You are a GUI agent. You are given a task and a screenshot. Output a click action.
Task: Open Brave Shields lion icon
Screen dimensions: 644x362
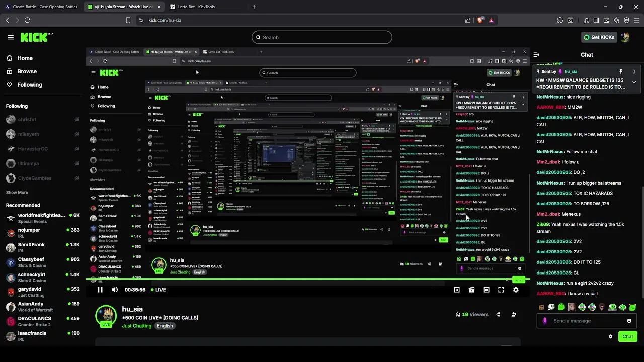pyautogui.click(x=480, y=20)
